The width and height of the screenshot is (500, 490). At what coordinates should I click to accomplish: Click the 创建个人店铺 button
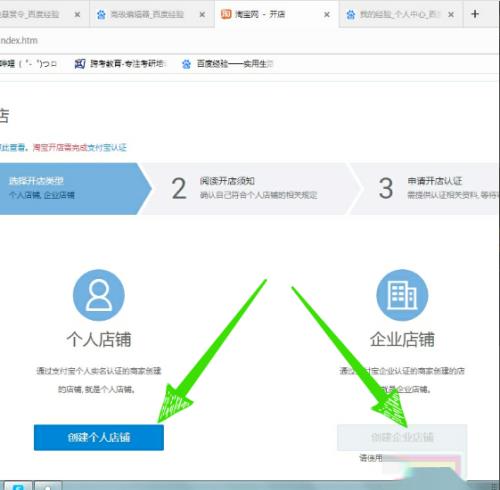99,437
